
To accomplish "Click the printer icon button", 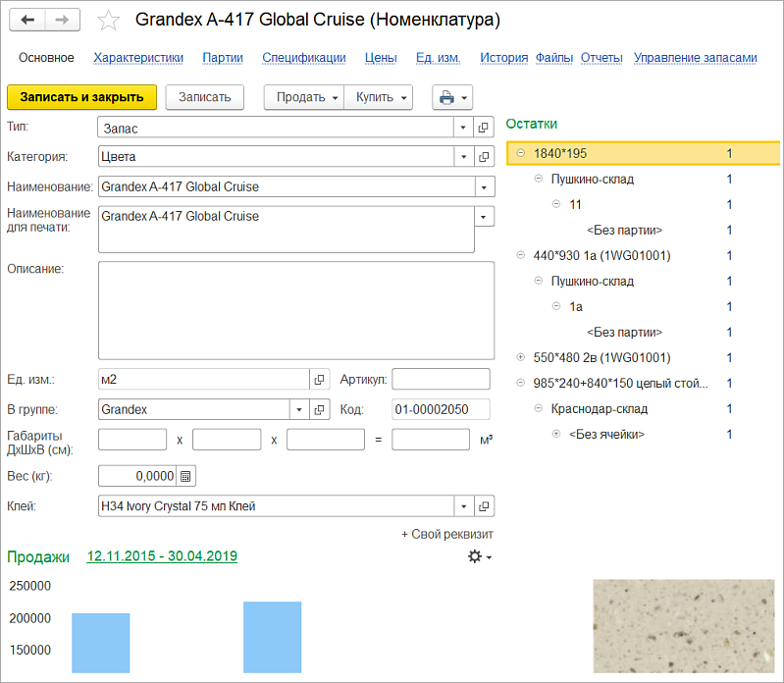I will coord(452,97).
